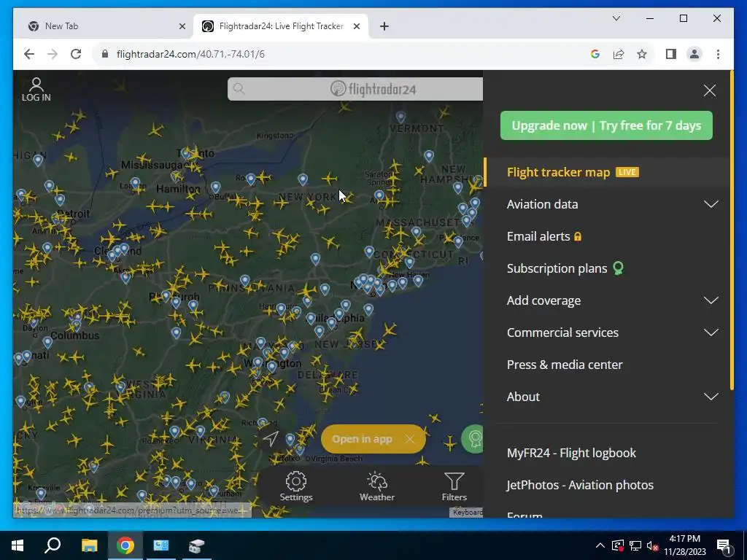The height and width of the screenshot is (560, 747).
Task: Open MyFR24 - Flight logbook link
Action: (571, 453)
